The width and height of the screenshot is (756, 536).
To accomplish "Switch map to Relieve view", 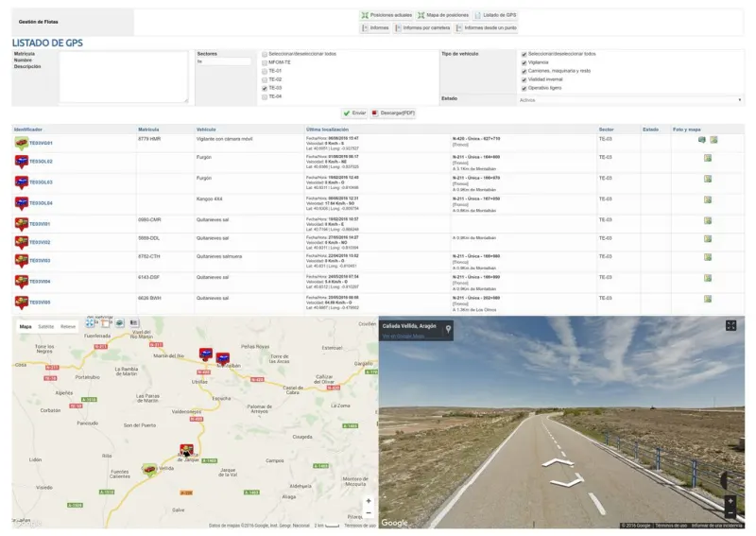I will click(68, 327).
